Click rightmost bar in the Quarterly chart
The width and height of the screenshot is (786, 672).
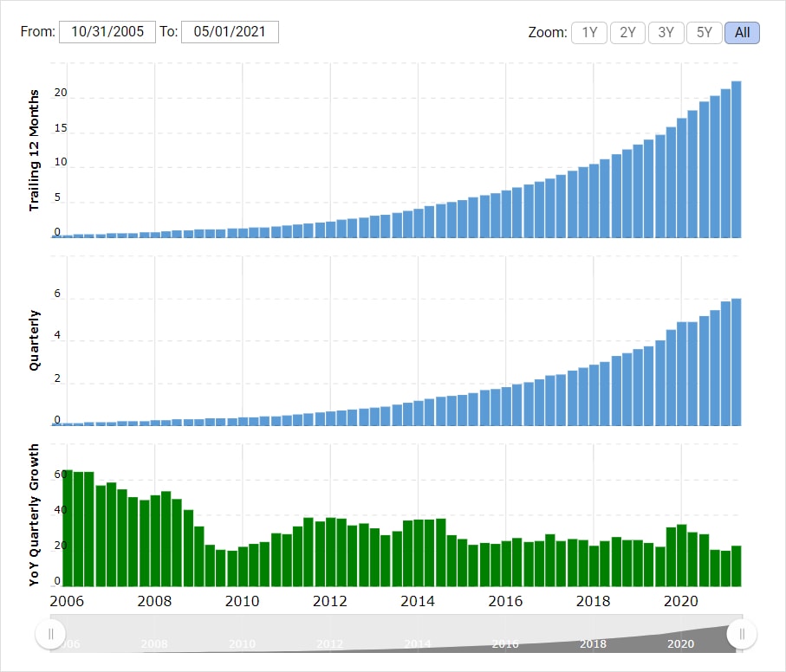pos(737,362)
